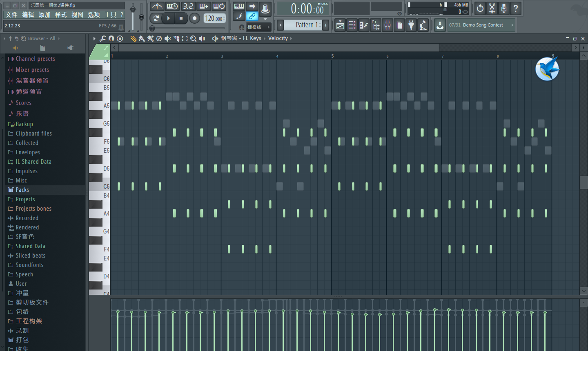Open the plugin picker plug icon
The width and height of the screenshot is (588, 376).
[411, 25]
